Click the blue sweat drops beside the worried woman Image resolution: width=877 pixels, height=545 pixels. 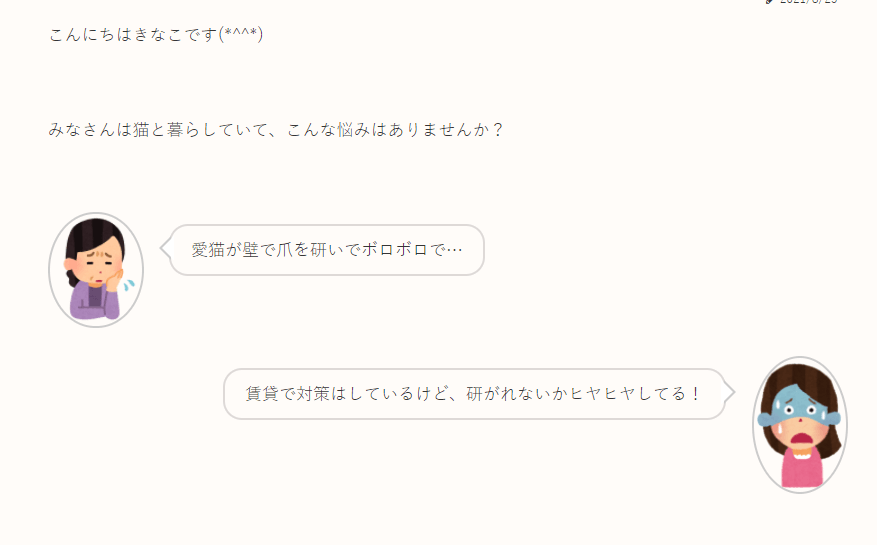pyautogui.click(x=127, y=285)
